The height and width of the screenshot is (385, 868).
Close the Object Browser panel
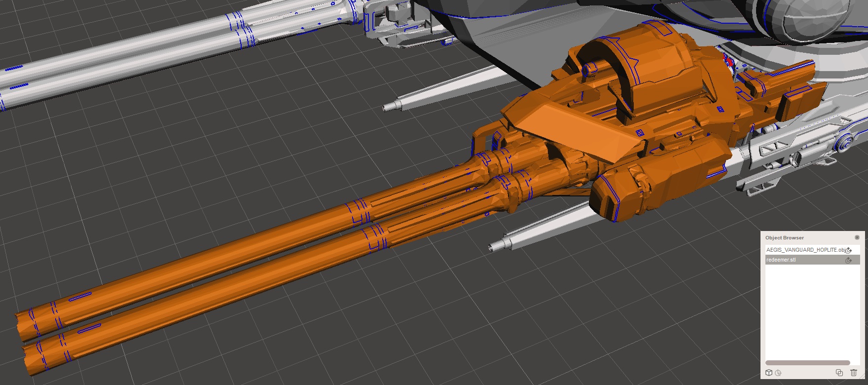[857, 237]
